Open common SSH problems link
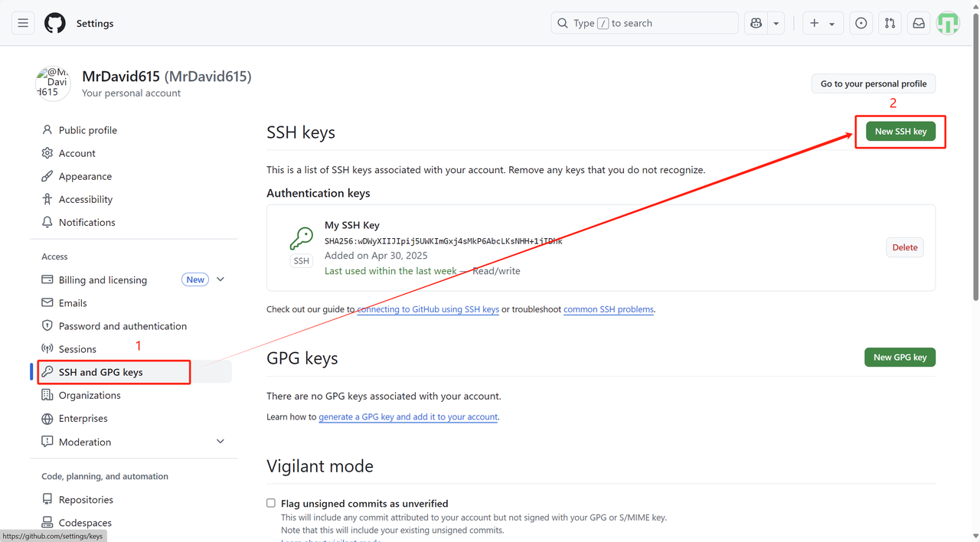The height and width of the screenshot is (542, 980). 609,309
